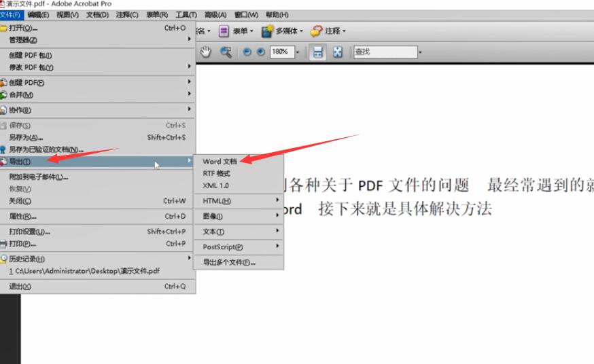Open the Find box dropdown arrow
The height and width of the screenshot is (364, 594).
coord(420,52)
